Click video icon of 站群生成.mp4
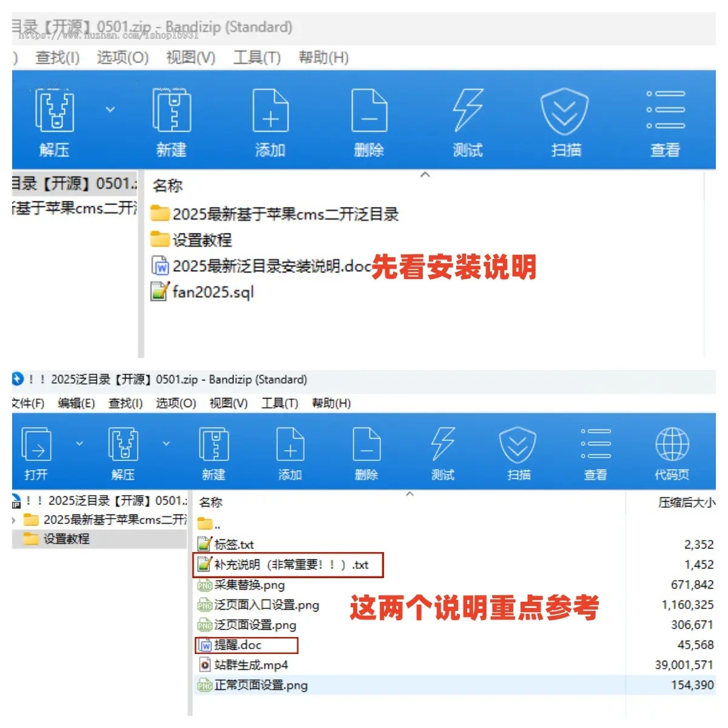This screenshot has width=728, height=728. point(204,665)
